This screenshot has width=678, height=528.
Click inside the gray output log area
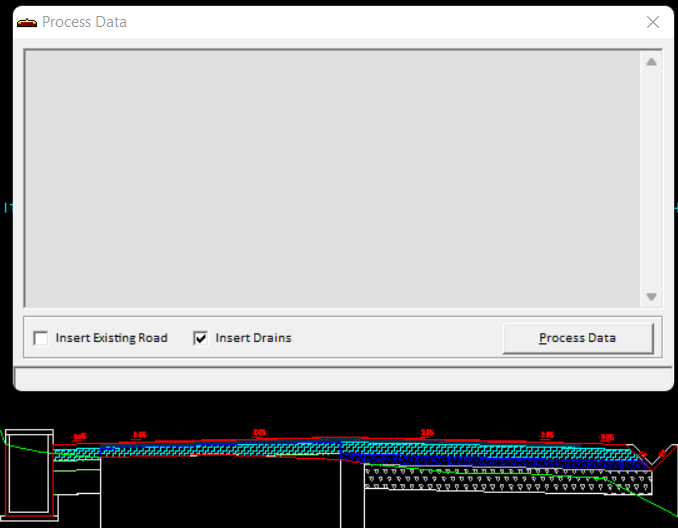click(x=330, y=178)
